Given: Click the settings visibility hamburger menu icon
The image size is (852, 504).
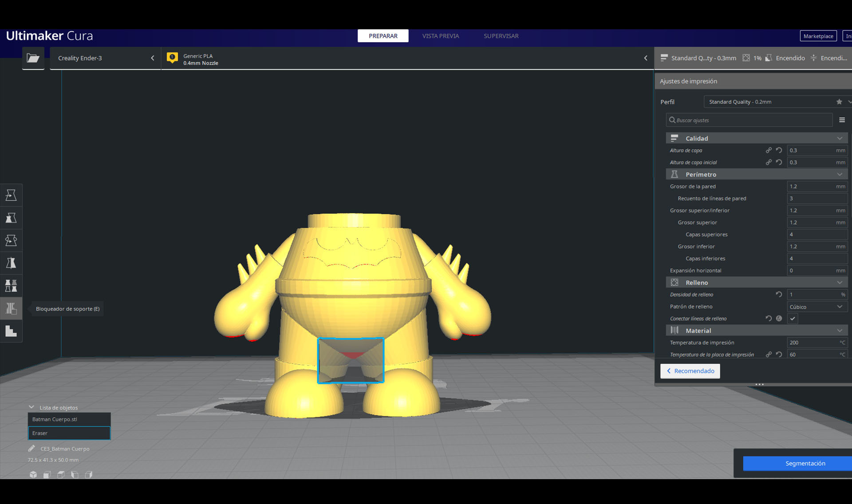Looking at the screenshot, I should (x=842, y=120).
